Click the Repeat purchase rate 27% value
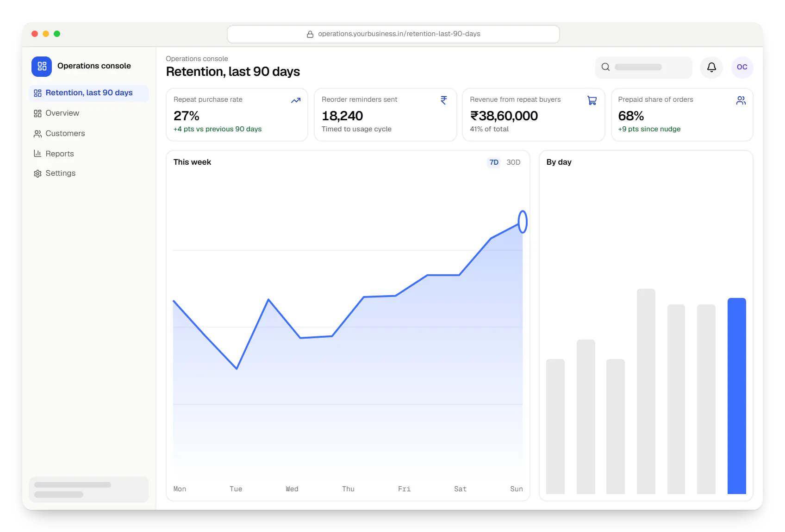The width and height of the screenshot is (785, 532). coord(186,116)
